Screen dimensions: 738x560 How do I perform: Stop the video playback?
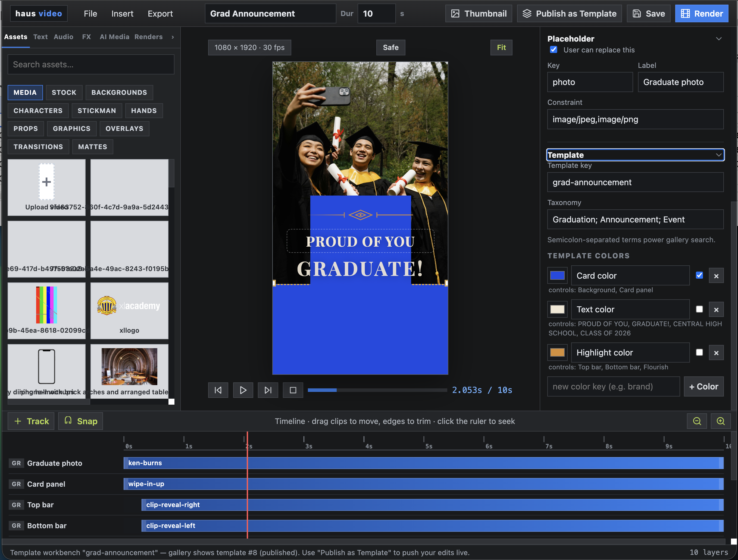click(x=293, y=390)
